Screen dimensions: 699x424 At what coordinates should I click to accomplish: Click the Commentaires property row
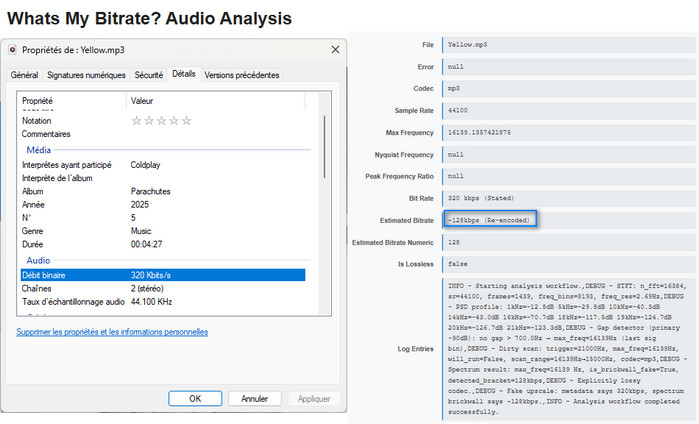(x=163, y=134)
